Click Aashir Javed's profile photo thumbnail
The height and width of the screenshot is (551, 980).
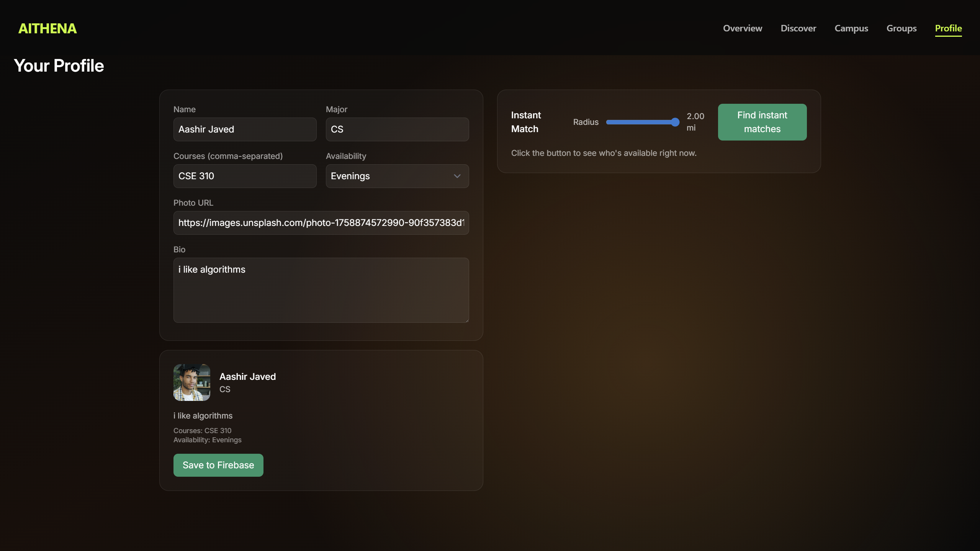tap(191, 383)
